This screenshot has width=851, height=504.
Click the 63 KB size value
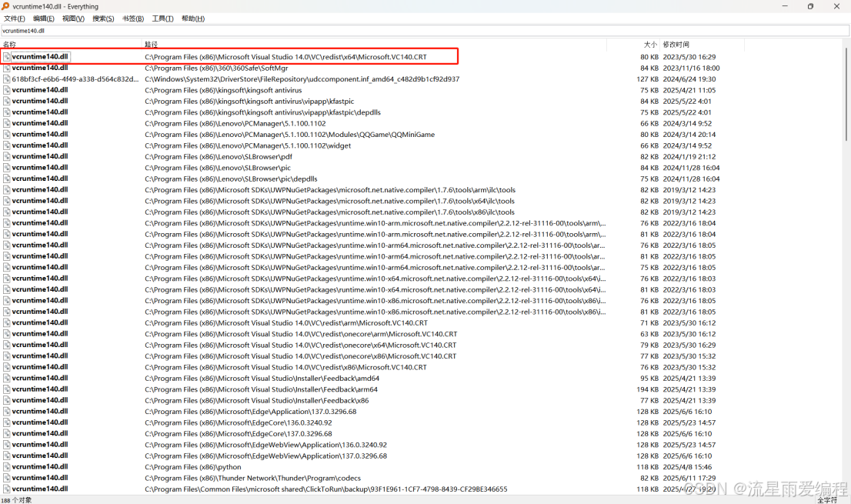click(649, 334)
